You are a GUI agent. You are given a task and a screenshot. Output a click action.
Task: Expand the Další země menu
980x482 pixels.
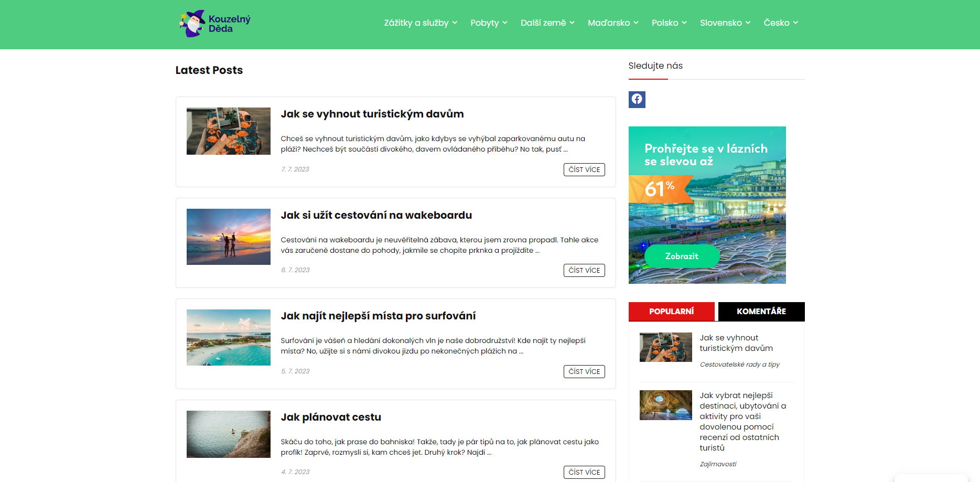[547, 23]
